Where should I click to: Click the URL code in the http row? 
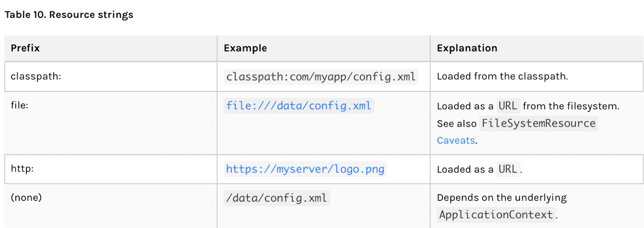click(x=508, y=169)
